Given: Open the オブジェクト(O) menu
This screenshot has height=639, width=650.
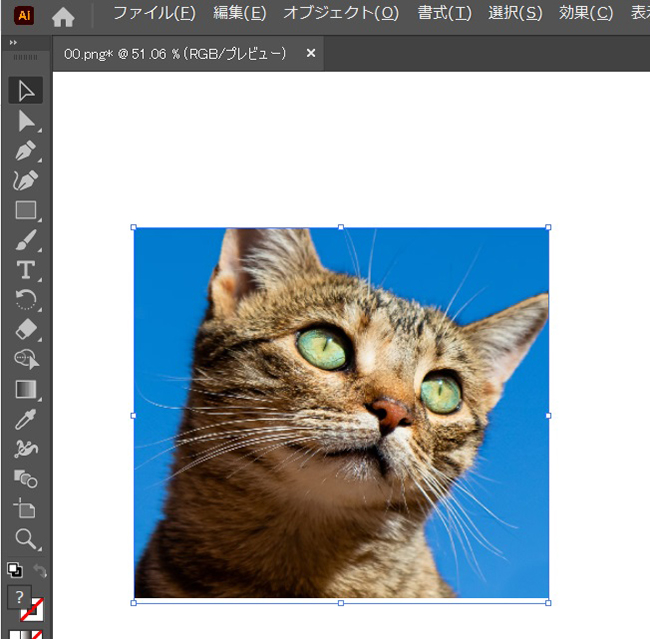Looking at the screenshot, I should (340, 13).
